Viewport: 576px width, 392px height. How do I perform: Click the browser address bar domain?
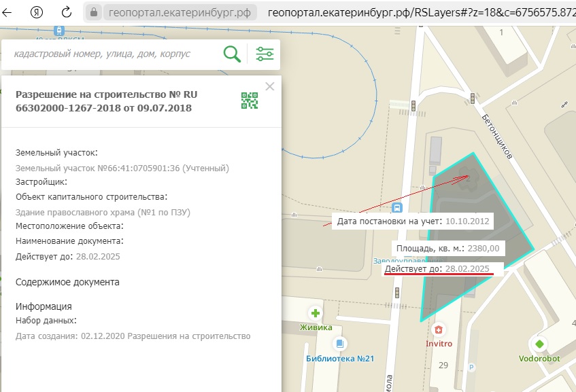180,12
